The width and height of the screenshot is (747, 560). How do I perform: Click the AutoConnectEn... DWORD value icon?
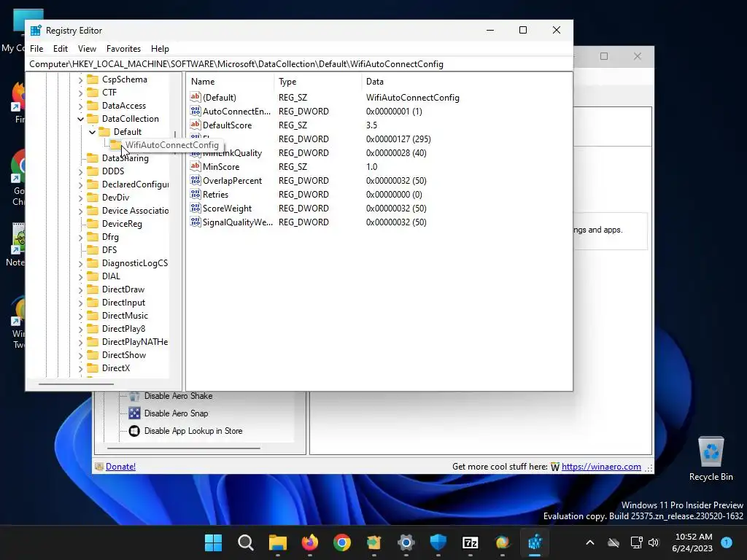click(x=196, y=111)
